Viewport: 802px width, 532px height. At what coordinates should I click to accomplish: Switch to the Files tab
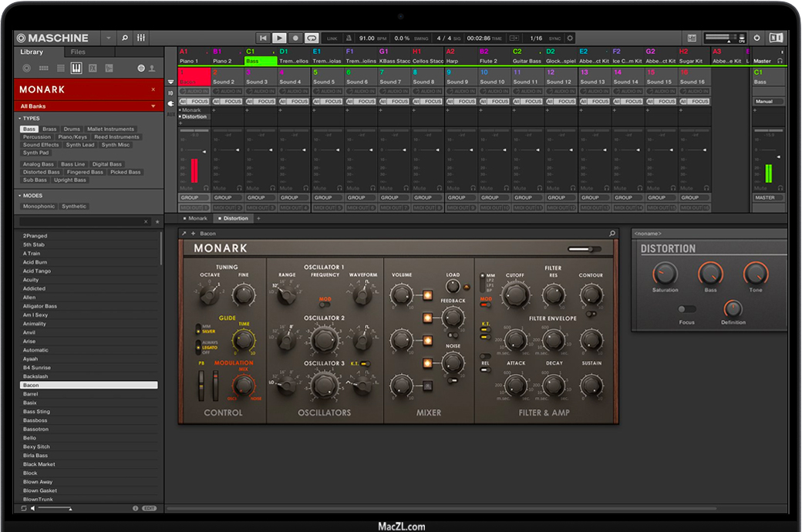coord(78,52)
